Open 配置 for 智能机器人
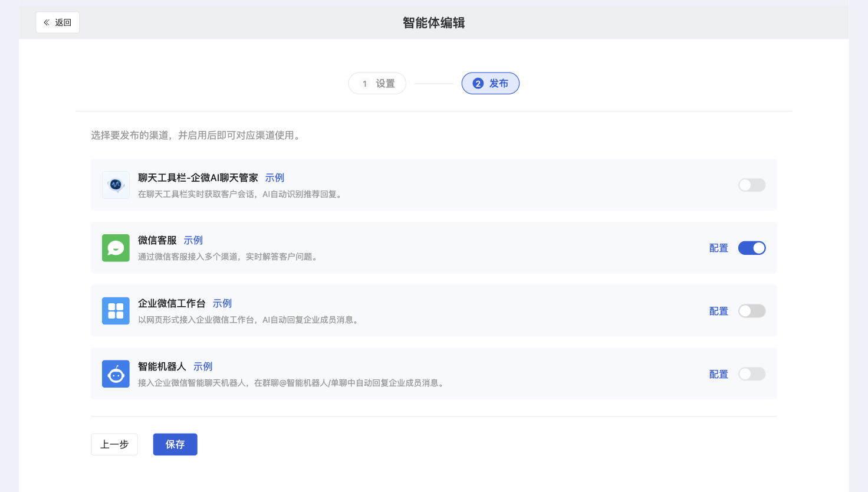The image size is (868, 492). 719,375
